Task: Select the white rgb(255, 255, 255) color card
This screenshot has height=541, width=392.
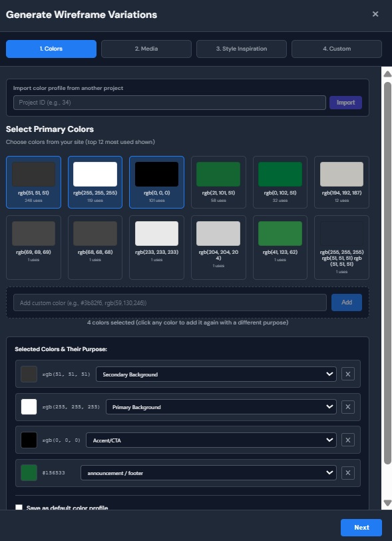Action: pos(95,182)
